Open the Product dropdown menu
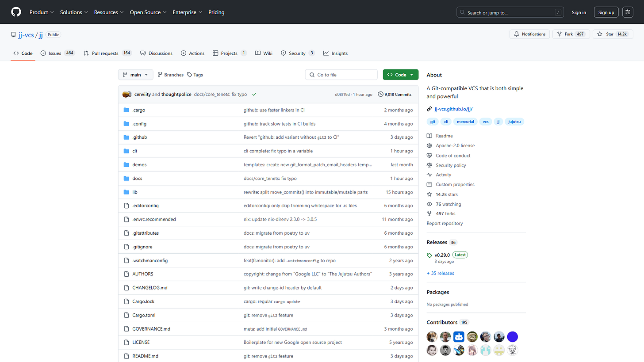The width and height of the screenshot is (644, 362). [42, 12]
